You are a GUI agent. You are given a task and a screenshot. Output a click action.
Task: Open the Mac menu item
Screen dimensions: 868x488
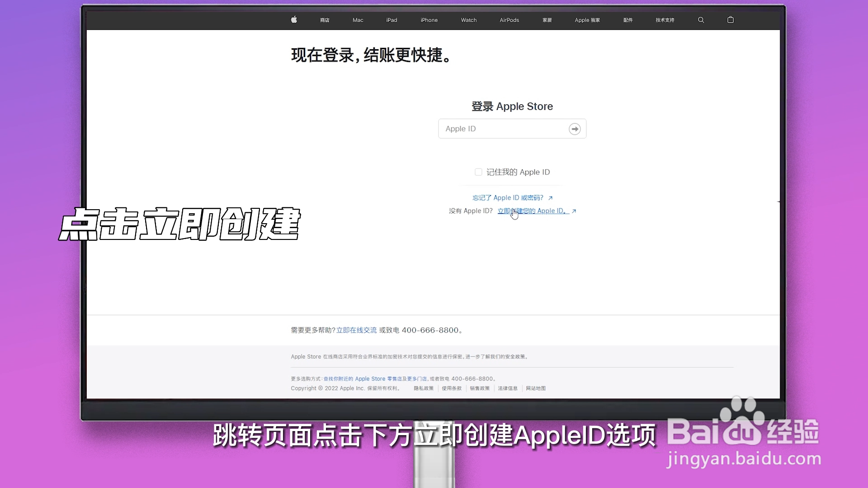[x=358, y=20]
